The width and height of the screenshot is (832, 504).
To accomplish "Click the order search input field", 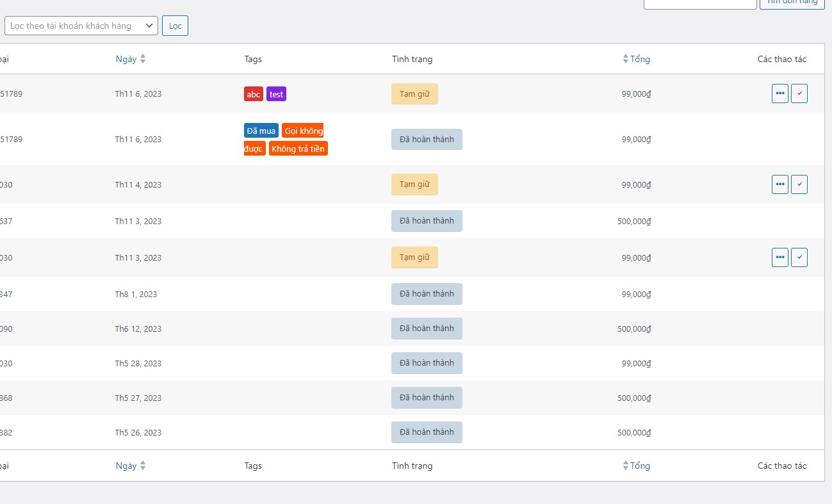I will pos(700,3).
